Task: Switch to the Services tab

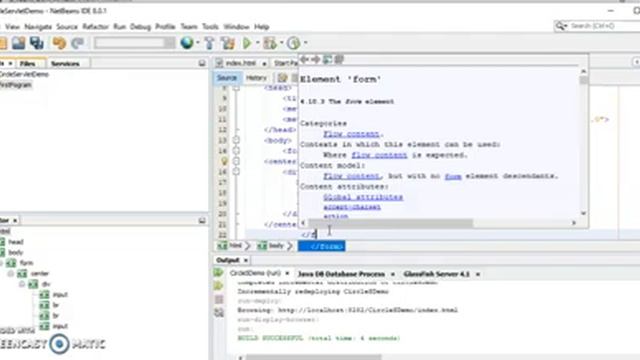Action: point(65,64)
